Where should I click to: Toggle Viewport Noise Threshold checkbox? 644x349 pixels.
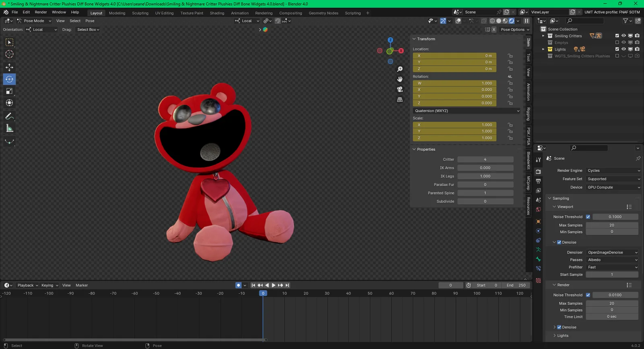pos(588,217)
